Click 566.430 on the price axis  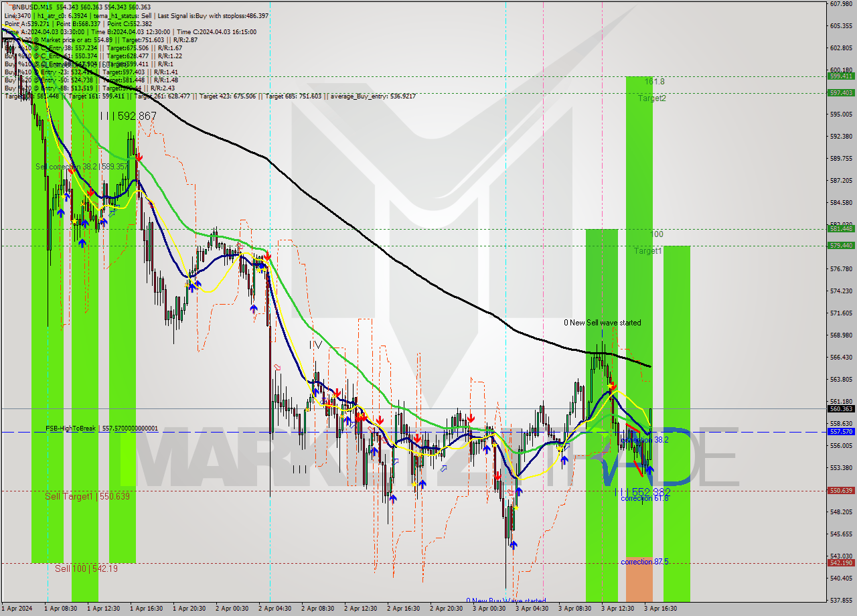841,358
